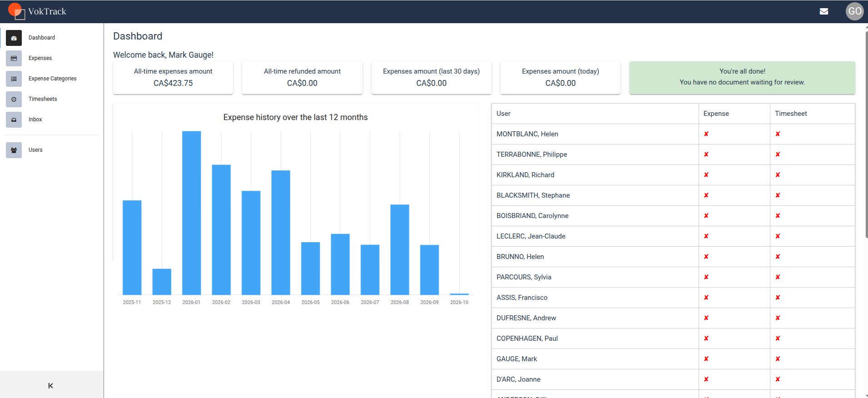The height and width of the screenshot is (398, 868).
Task: Click the All-time refunded amount card
Action: (x=302, y=78)
